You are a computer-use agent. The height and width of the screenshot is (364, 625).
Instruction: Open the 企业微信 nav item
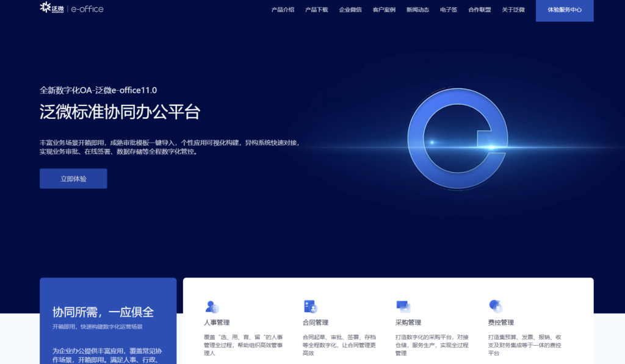click(x=350, y=10)
